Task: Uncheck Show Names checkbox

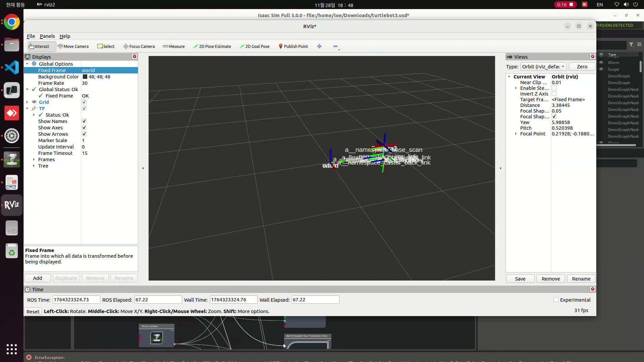Action: pos(84,121)
